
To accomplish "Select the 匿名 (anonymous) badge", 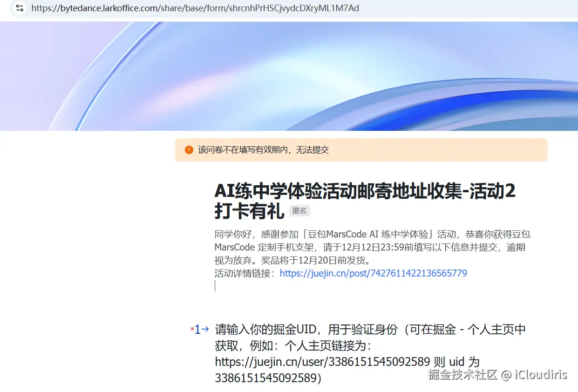I will coord(299,210).
